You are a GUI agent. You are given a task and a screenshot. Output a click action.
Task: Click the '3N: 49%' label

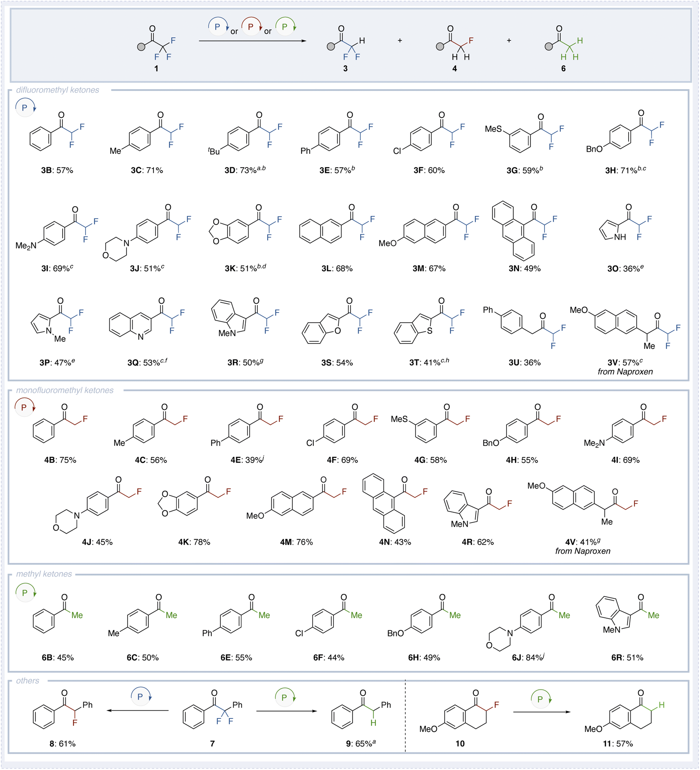524,269
